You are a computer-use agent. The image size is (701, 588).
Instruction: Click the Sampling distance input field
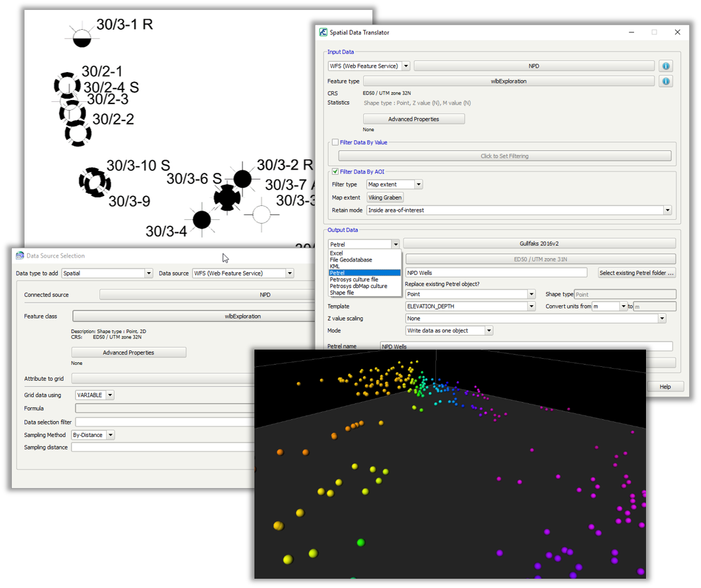tap(166, 447)
